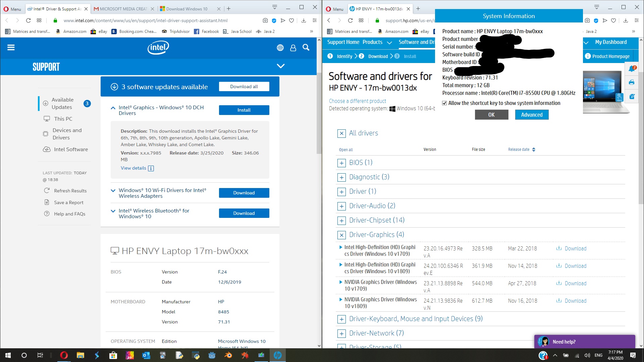Image resolution: width=644 pixels, height=362 pixels.
Task: Open HP Support Assistant from the taskbar
Action: tap(278, 355)
